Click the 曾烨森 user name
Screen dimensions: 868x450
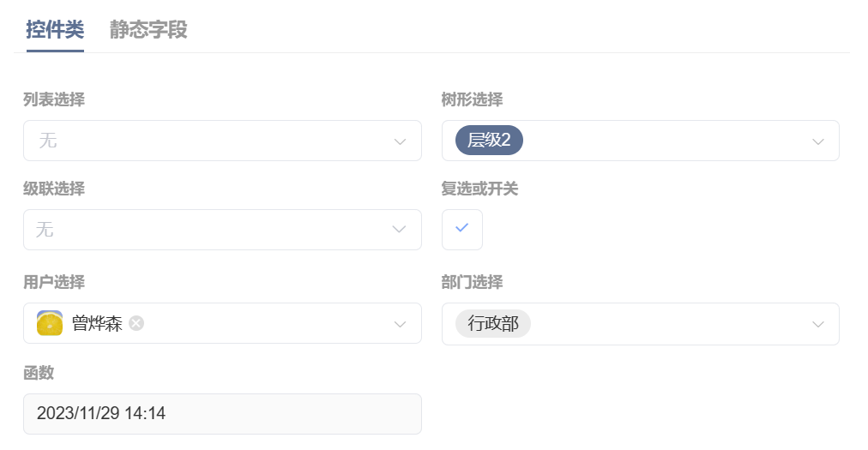click(97, 323)
